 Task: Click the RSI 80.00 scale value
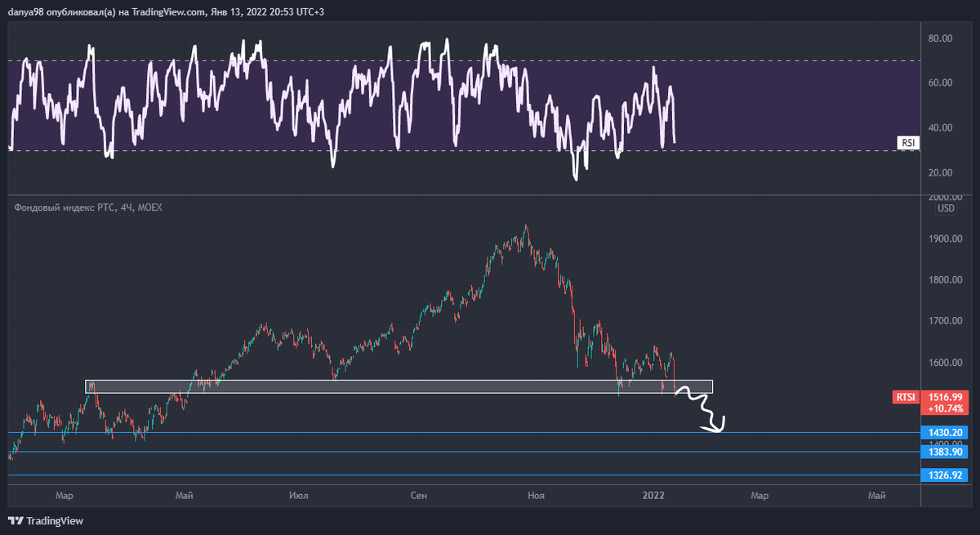pos(941,38)
